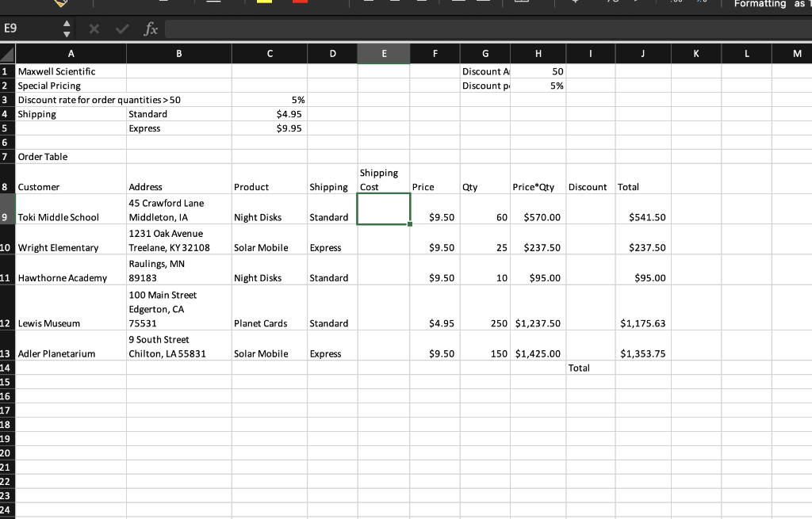Click the 'Total' label in row 14
This screenshot has width=812, height=519.
591,368
